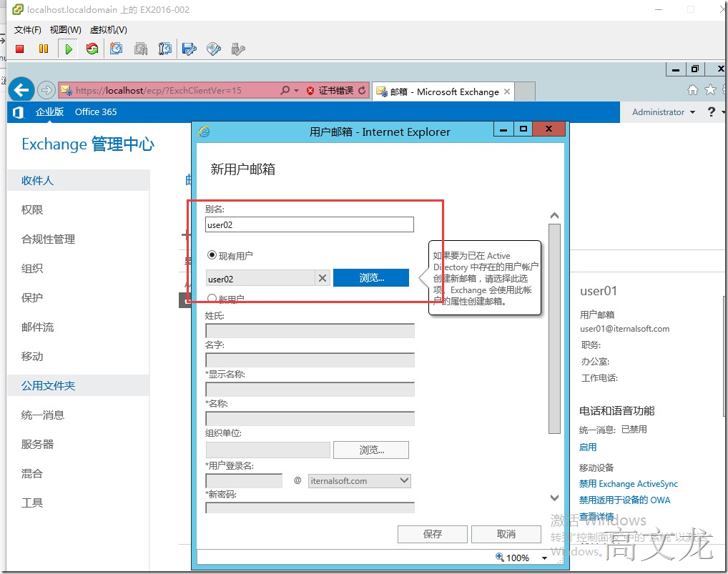Screen dimensions: 728x574
Task: Open the zoom level dropdown arrow
Action: tap(545, 558)
